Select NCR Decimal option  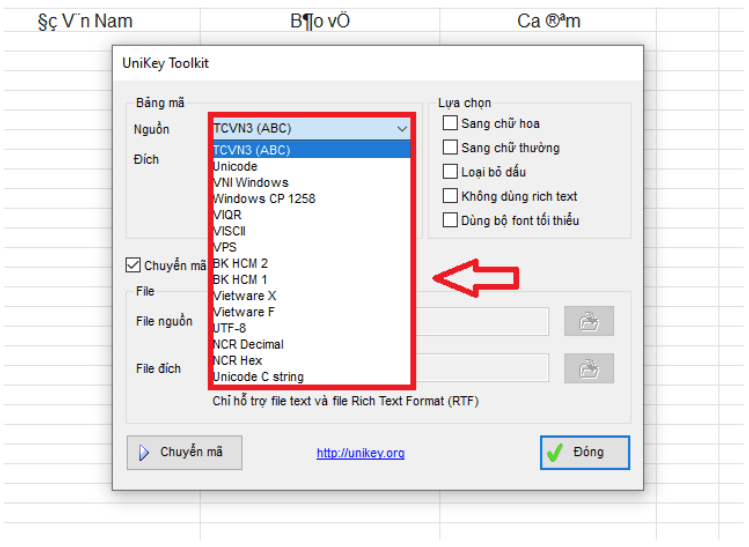248,344
